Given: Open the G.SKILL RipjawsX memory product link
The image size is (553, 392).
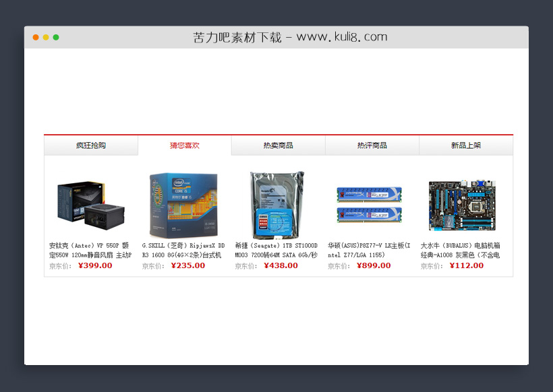Looking at the screenshot, I should tap(183, 249).
